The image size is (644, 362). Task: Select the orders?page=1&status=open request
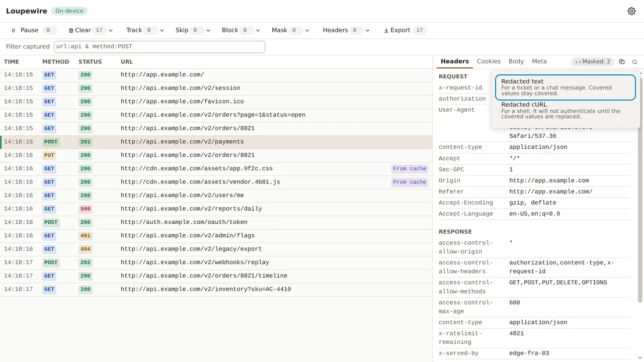[x=216, y=115]
